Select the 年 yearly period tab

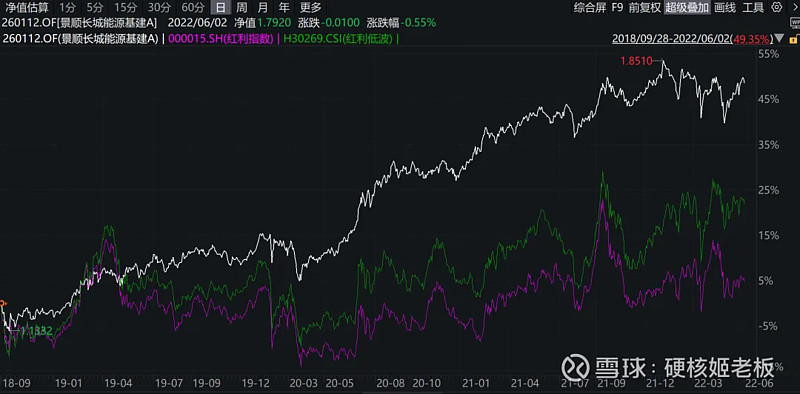[x=284, y=7]
